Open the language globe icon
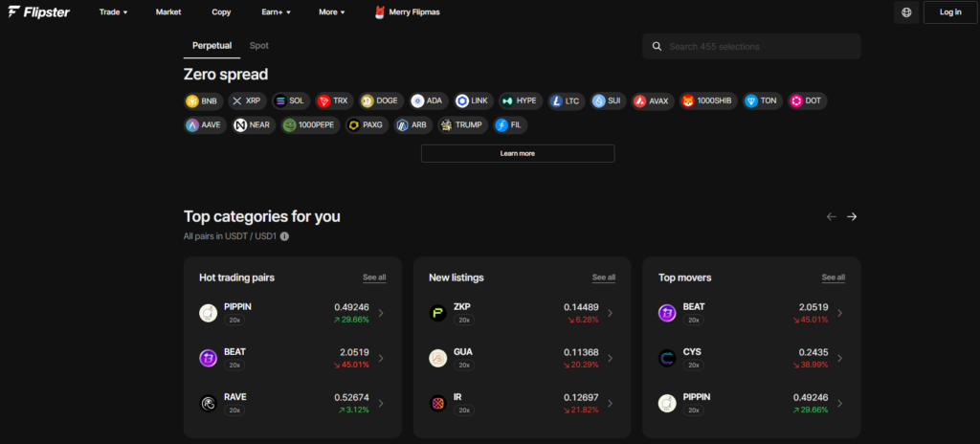The height and width of the screenshot is (444, 980). pyautogui.click(x=905, y=12)
